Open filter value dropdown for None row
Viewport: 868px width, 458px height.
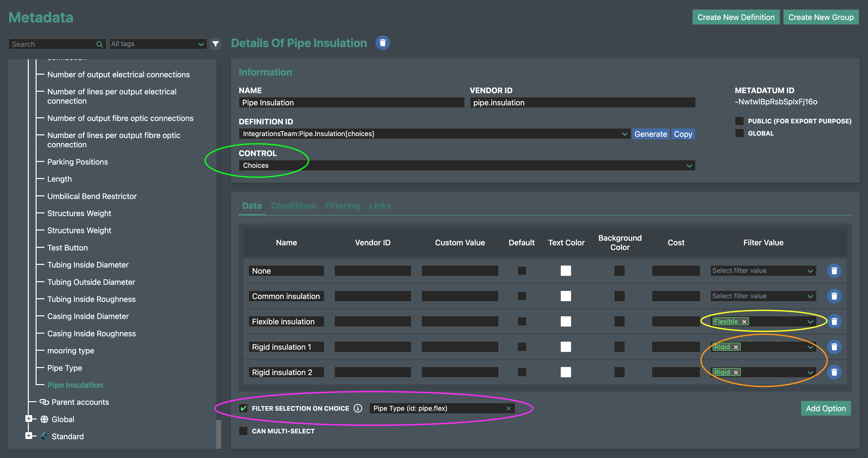click(x=763, y=271)
